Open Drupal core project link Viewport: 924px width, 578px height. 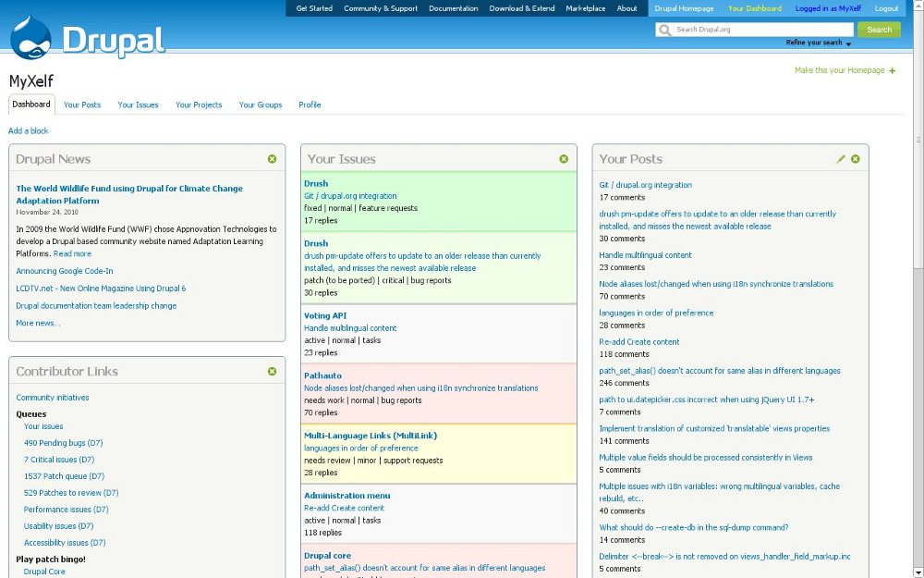327,556
